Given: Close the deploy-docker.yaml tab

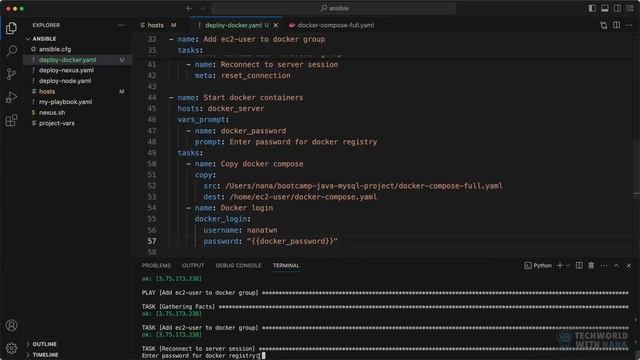Looking at the screenshot, I should (276, 25).
